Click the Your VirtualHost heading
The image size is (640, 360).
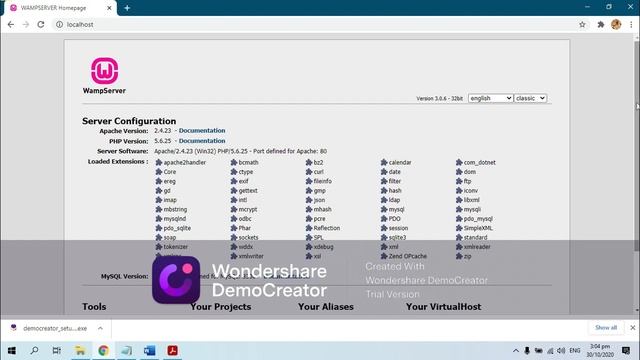[443, 307]
